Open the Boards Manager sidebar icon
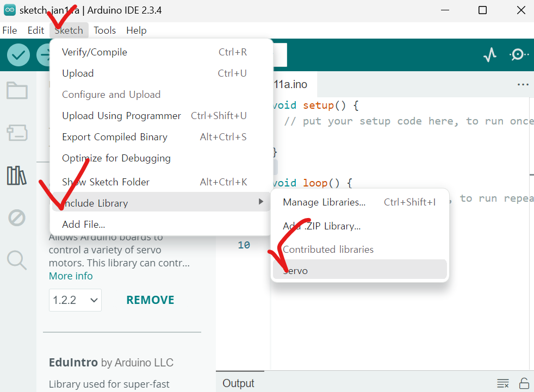Viewport: 534px width, 392px height. click(17, 133)
